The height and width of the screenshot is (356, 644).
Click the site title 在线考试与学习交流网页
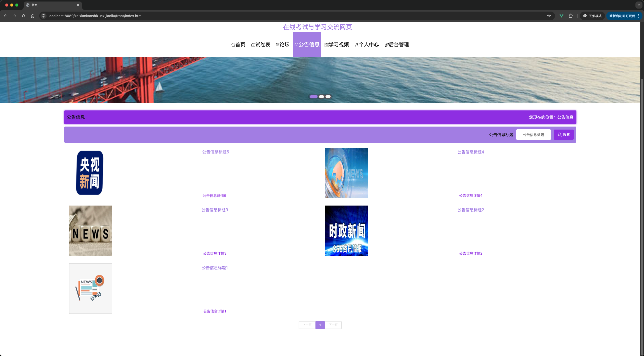(317, 27)
